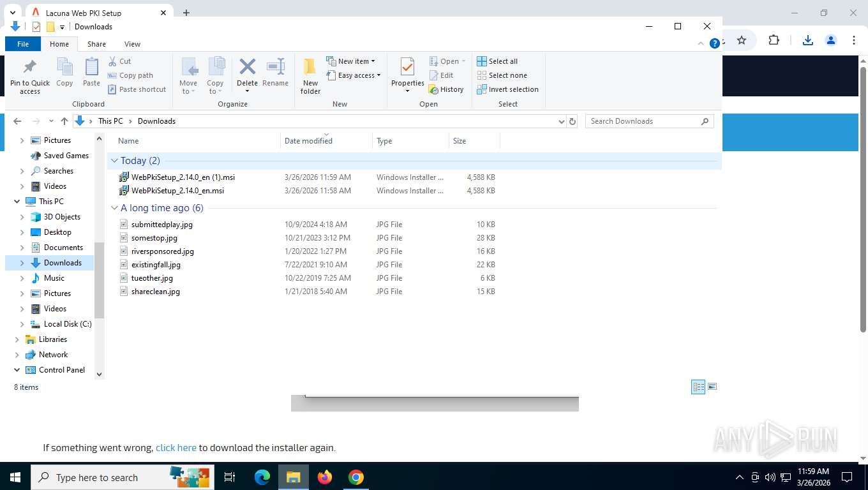Image resolution: width=868 pixels, height=490 pixels.
Task: Click the Search Downloads field
Action: [649, 121]
